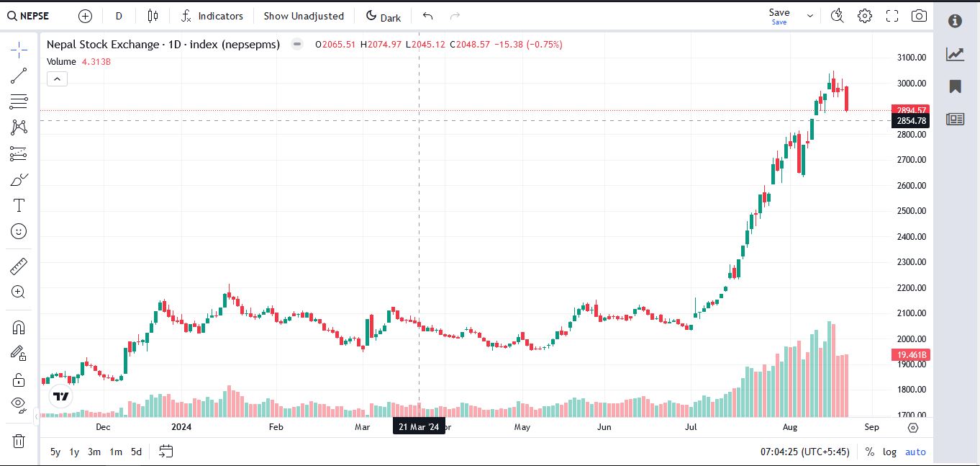Remove drawings with trash icon
This screenshot has width=980, height=466.
(19, 441)
